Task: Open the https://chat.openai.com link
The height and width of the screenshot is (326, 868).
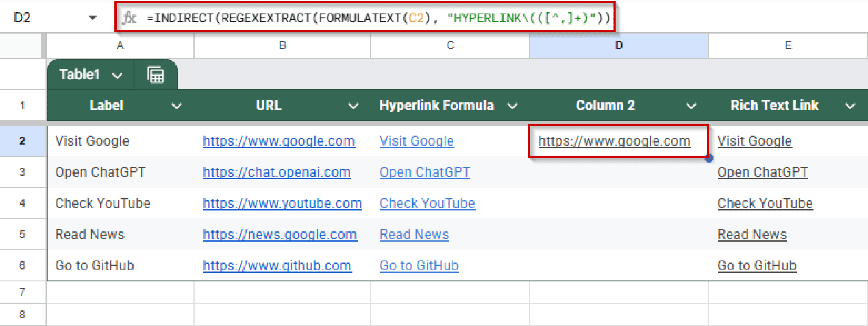Action: pos(276,172)
